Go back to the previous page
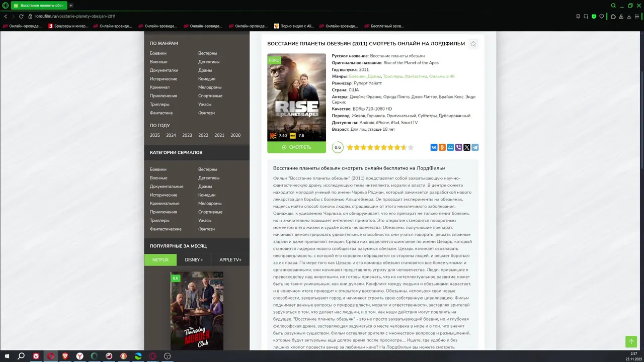The width and height of the screenshot is (644, 362). tap(6, 16)
